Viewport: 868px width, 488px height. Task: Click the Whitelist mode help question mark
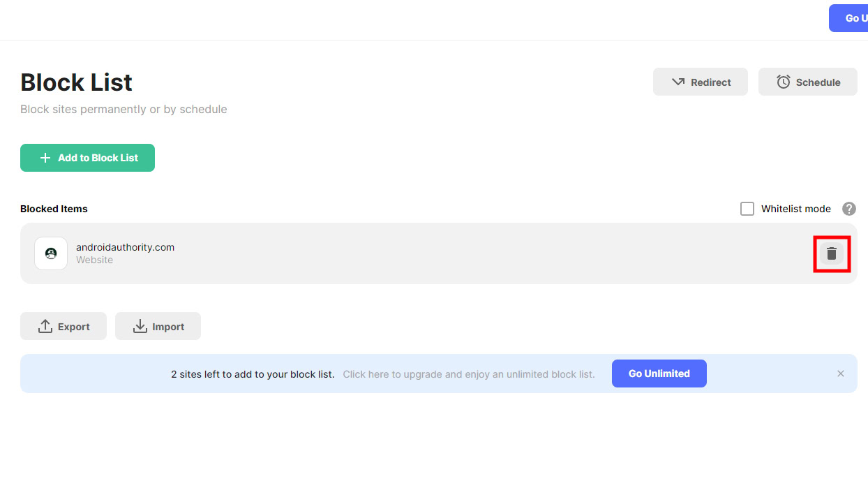(848, 209)
